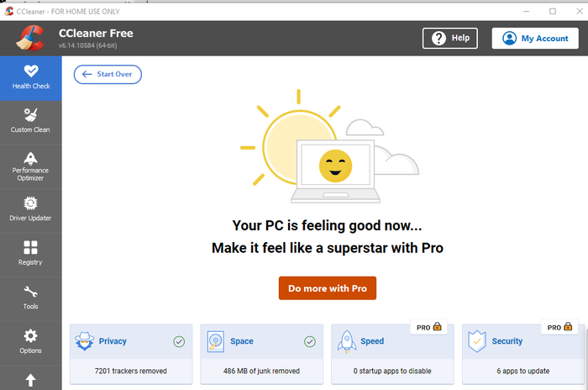Open Custom Clean in sidebar
Screen dimensions: 588x390
pos(31,123)
